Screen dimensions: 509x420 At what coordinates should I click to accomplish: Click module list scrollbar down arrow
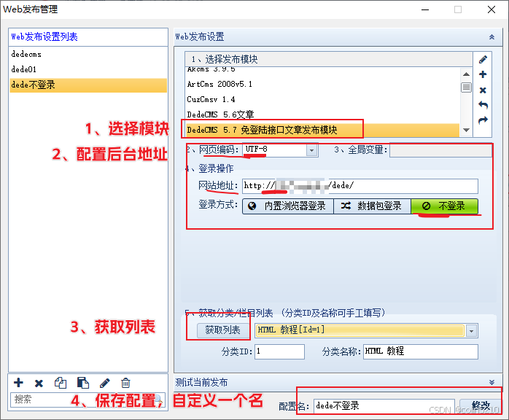(466, 130)
